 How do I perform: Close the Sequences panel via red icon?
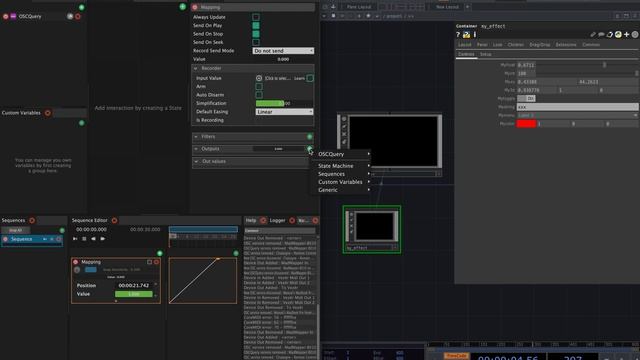point(32,220)
